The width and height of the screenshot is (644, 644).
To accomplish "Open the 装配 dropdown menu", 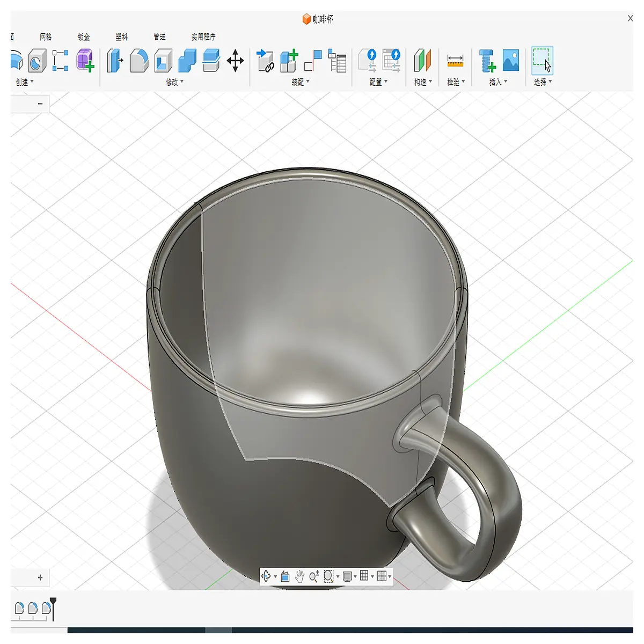I will tap(301, 82).
